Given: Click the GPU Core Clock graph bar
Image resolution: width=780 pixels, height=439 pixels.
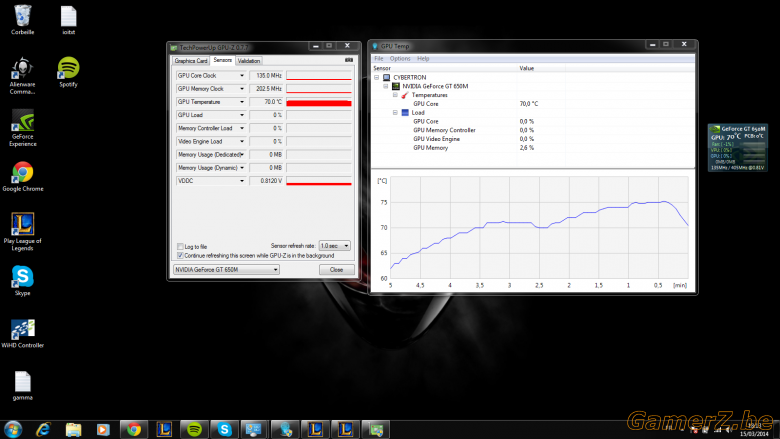Looking at the screenshot, I should point(319,76).
